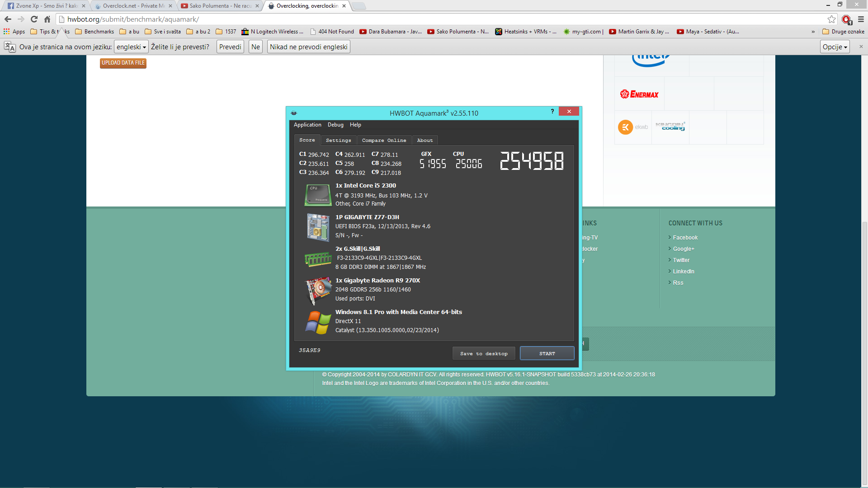Click the START benchmark button
Viewport: 868px width, 488px height.
547,353
